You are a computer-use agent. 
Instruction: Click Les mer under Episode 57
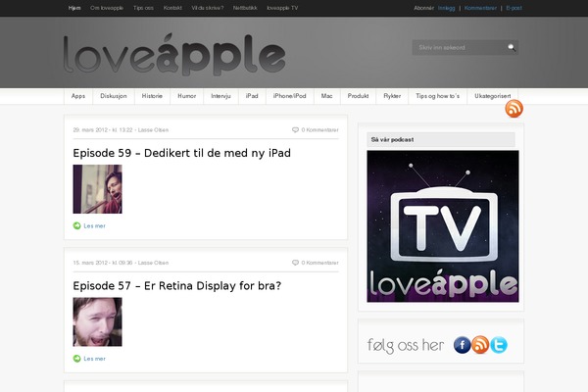(94, 359)
